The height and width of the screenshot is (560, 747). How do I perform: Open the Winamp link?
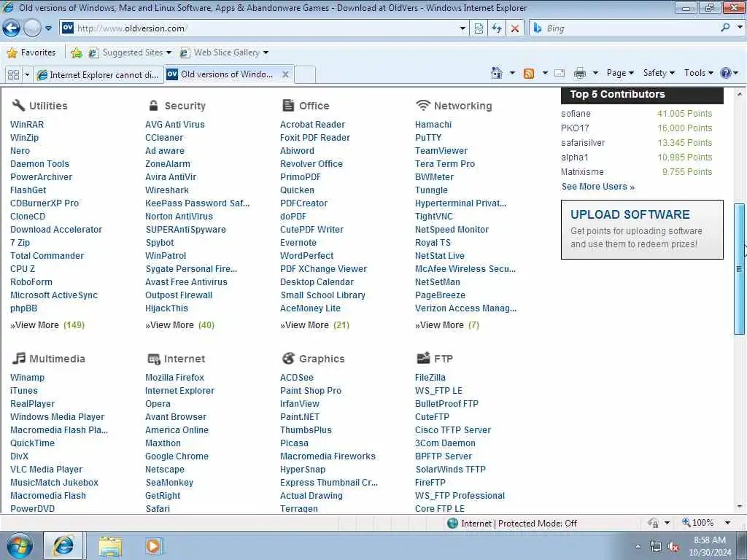(x=27, y=377)
